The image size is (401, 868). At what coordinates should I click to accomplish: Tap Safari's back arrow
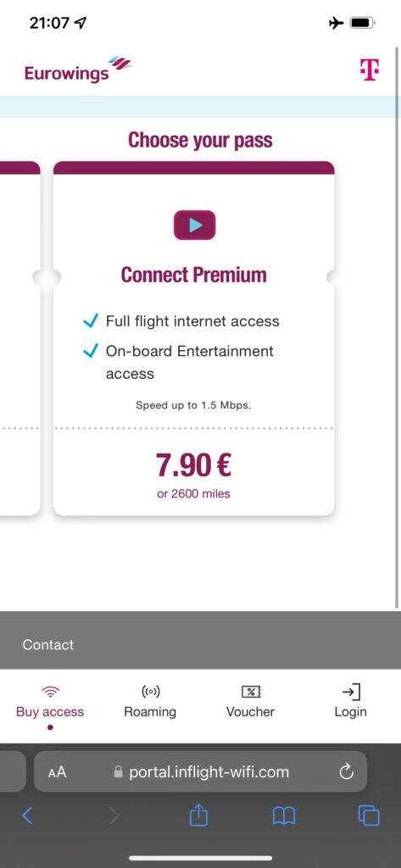tap(26, 815)
